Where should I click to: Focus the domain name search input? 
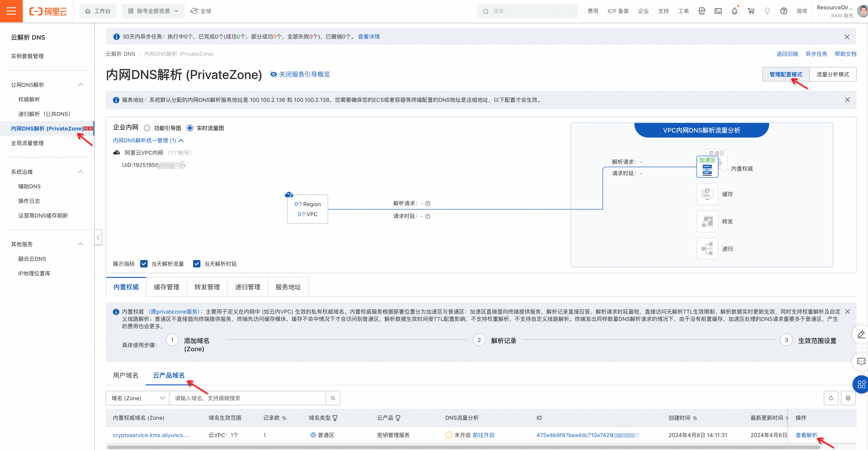tap(247, 398)
